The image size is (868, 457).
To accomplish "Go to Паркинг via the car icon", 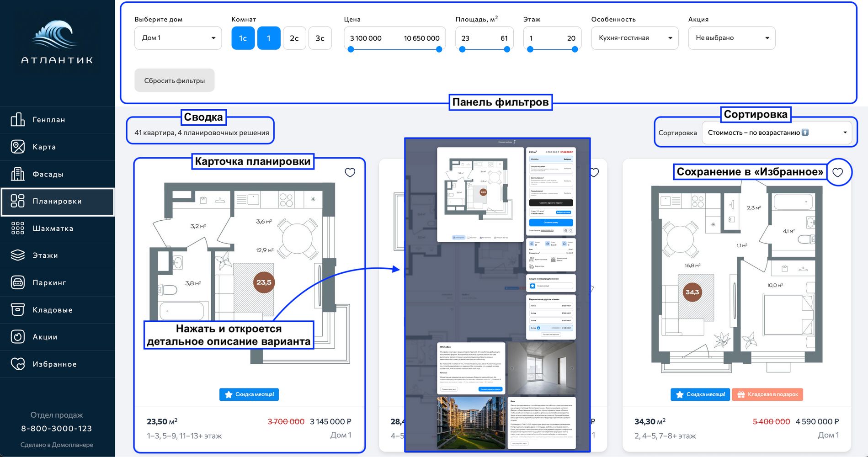I will (17, 282).
